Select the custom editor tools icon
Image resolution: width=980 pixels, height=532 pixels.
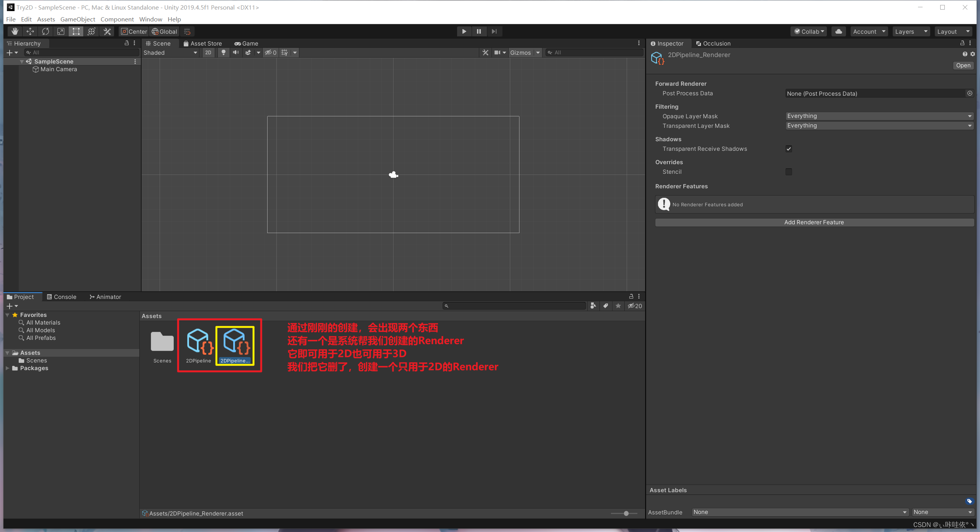point(107,31)
